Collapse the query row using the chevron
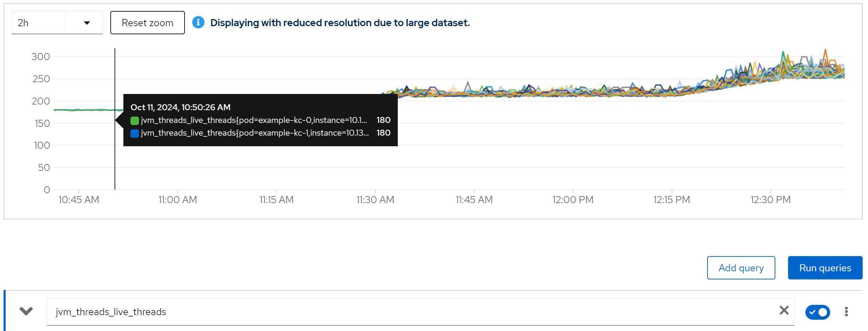The width and height of the screenshot is (868, 331). tap(26, 311)
